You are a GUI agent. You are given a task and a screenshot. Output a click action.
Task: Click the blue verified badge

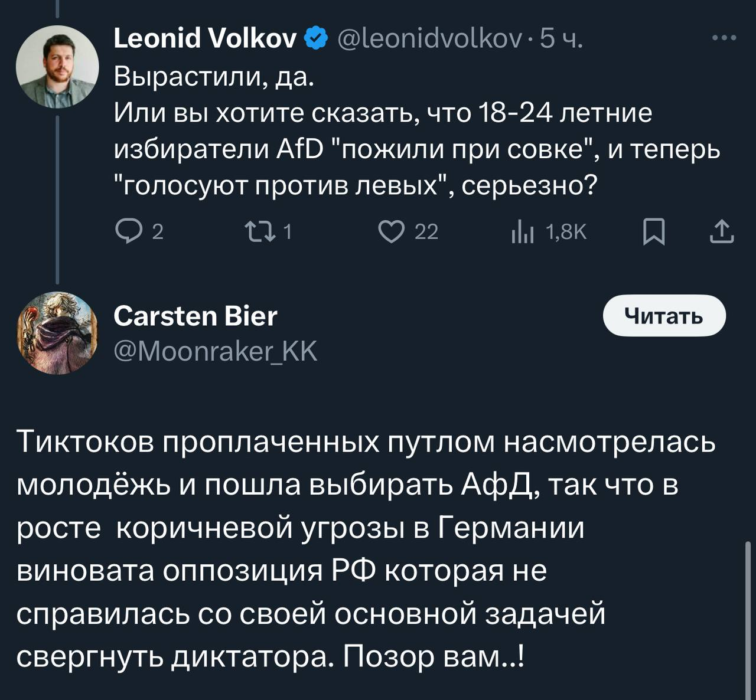(316, 39)
